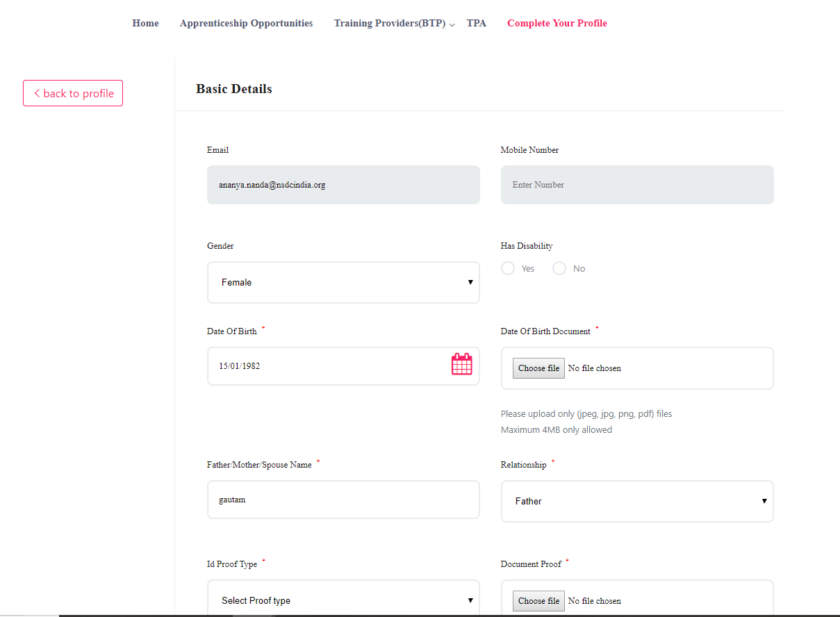This screenshot has width=840, height=617.
Task: Click the Date Of Birth text field
Action: [x=327, y=366]
